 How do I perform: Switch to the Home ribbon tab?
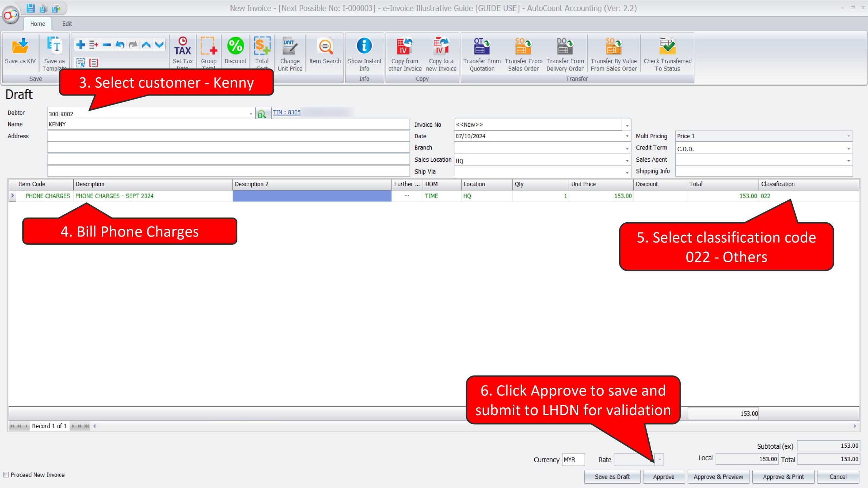[x=37, y=24]
